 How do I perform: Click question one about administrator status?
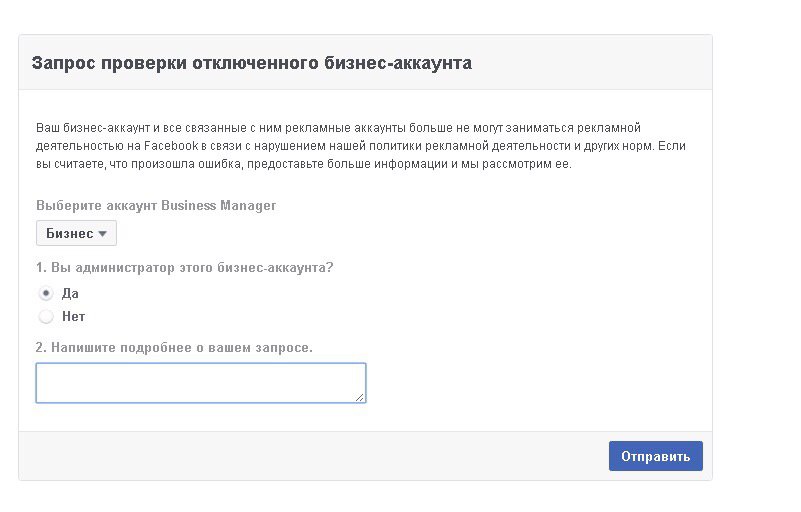[x=184, y=268]
